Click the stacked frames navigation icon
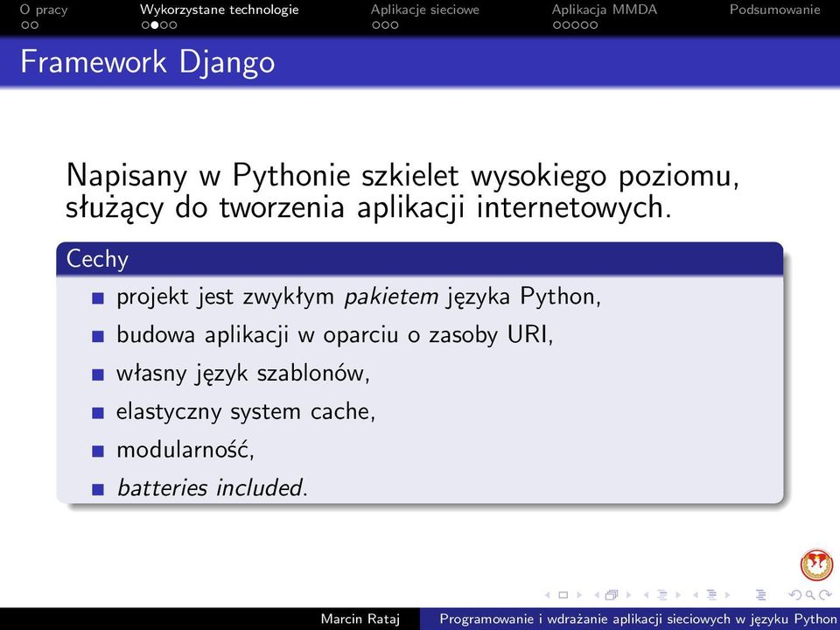Image resolution: width=840 pixels, height=630 pixels. 612,595
